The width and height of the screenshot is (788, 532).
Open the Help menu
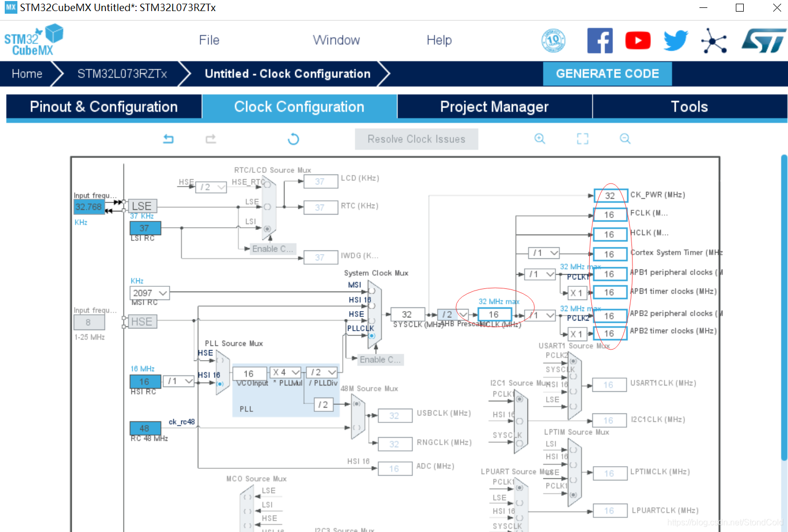click(439, 40)
